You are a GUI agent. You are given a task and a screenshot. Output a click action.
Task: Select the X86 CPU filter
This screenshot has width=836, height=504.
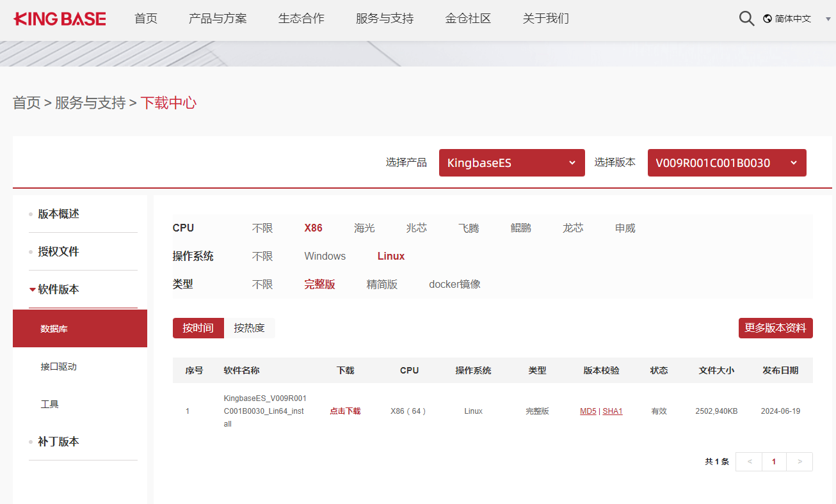tap(313, 228)
